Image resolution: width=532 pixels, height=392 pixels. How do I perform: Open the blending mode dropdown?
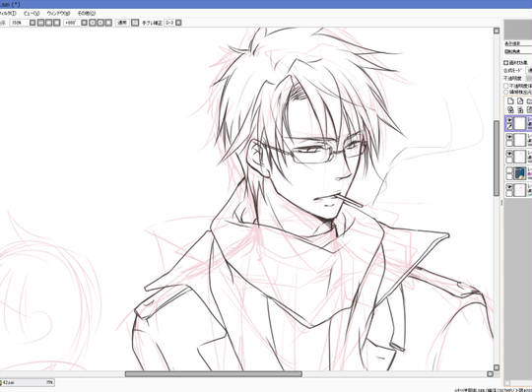point(529,70)
